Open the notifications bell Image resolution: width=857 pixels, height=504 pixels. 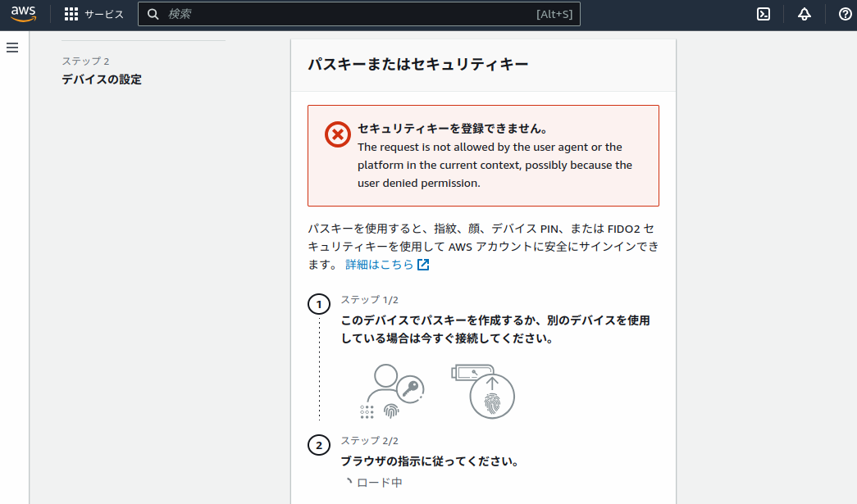coord(805,14)
